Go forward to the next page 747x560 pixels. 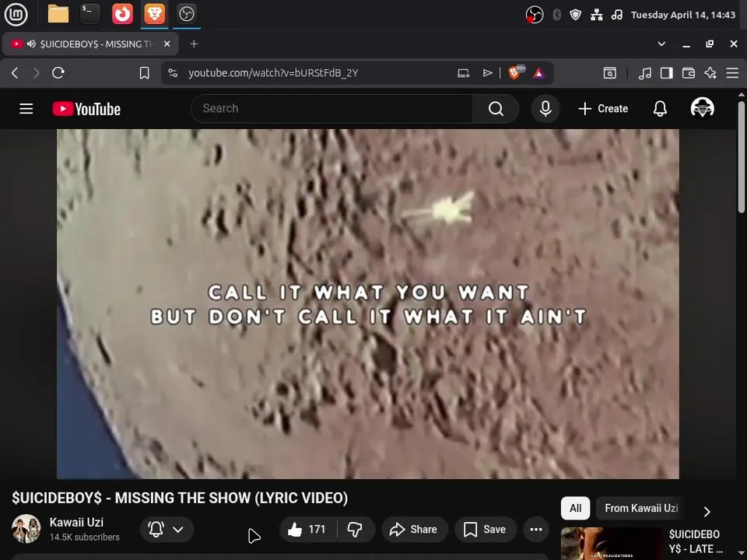point(37,73)
